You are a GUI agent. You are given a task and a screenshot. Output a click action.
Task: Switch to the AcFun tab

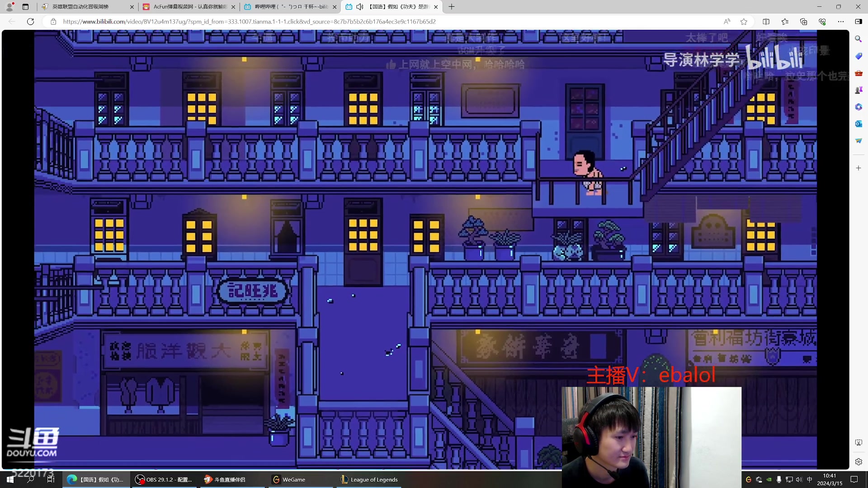189,7
